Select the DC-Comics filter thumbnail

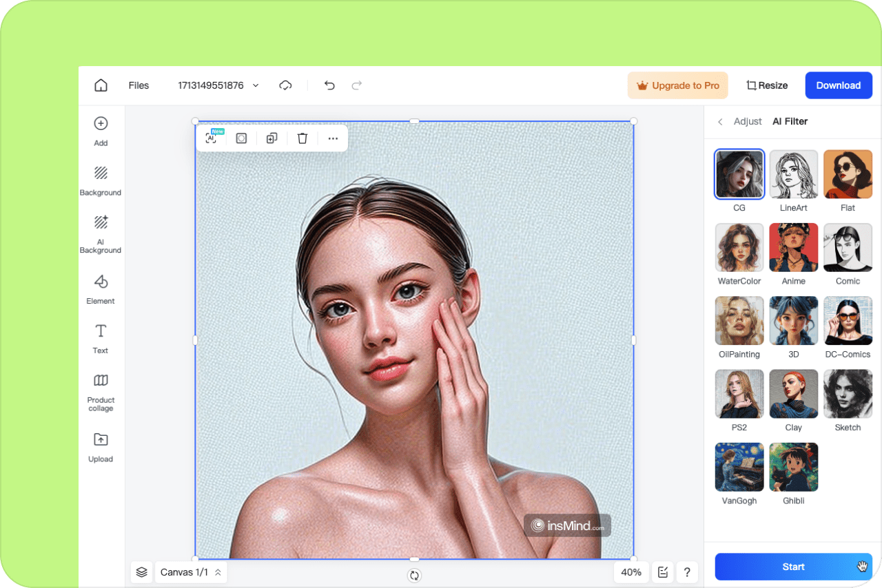(848, 321)
